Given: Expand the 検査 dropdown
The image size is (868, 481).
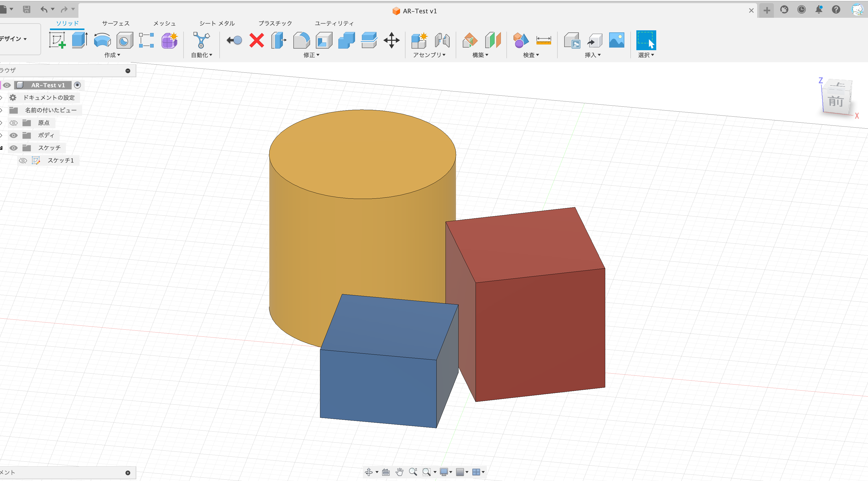Looking at the screenshot, I should (530, 55).
